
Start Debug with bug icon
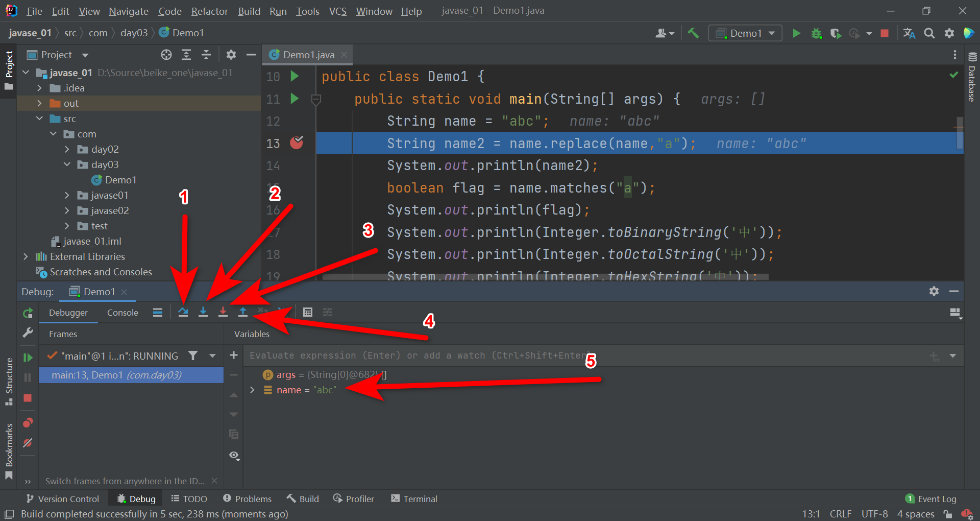tap(816, 33)
